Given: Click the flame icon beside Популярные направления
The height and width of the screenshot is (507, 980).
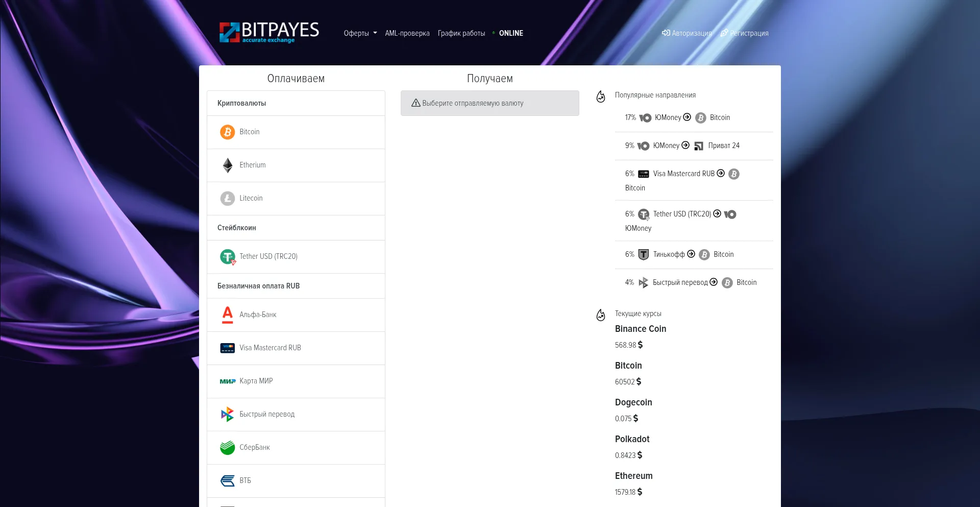Looking at the screenshot, I should (x=601, y=96).
